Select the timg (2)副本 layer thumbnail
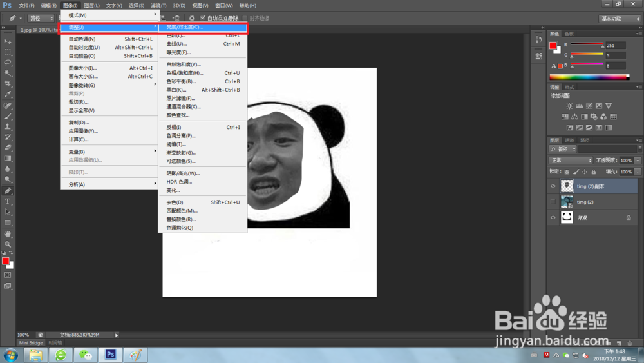The height and width of the screenshot is (363, 644). click(x=567, y=186)
